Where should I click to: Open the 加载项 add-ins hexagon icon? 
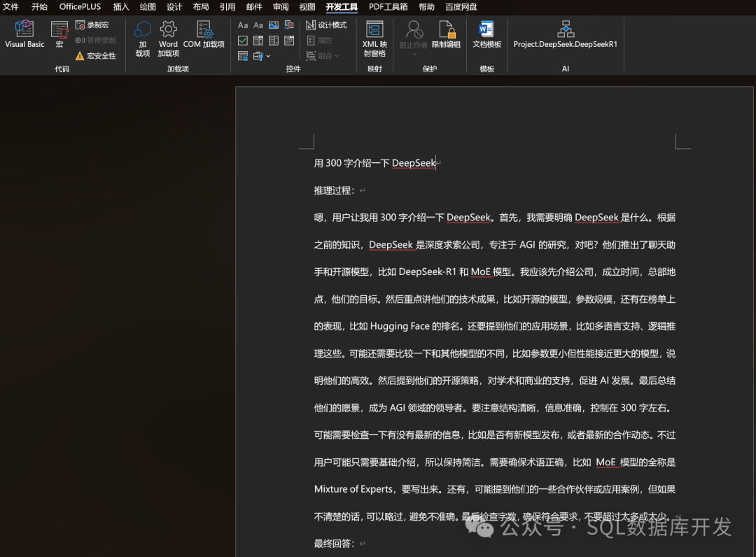point(143,39)
